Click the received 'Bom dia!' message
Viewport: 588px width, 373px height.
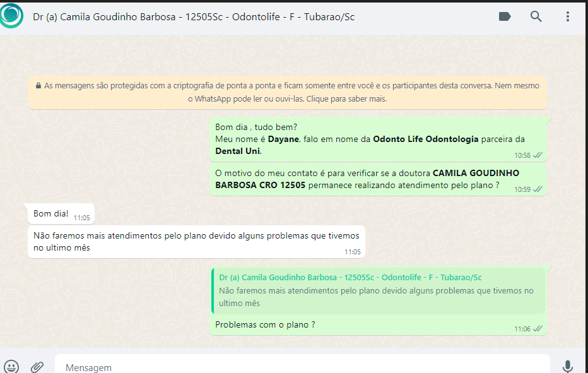tap(61, 214)
